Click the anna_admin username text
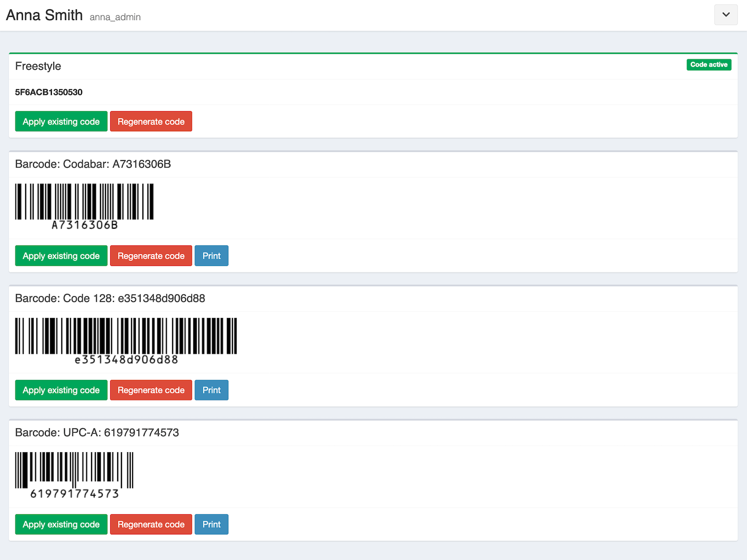 [x=115, y=17]
